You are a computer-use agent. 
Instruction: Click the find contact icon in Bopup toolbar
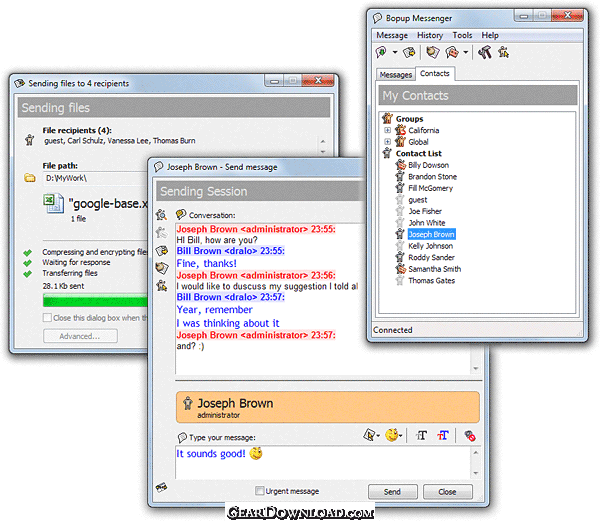(x=504, y=52)
